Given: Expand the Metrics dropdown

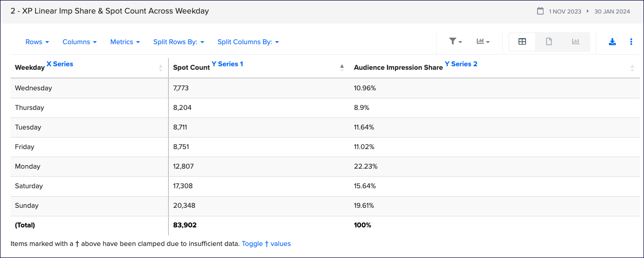Looking at the screenshot, I should coord(125,42).
